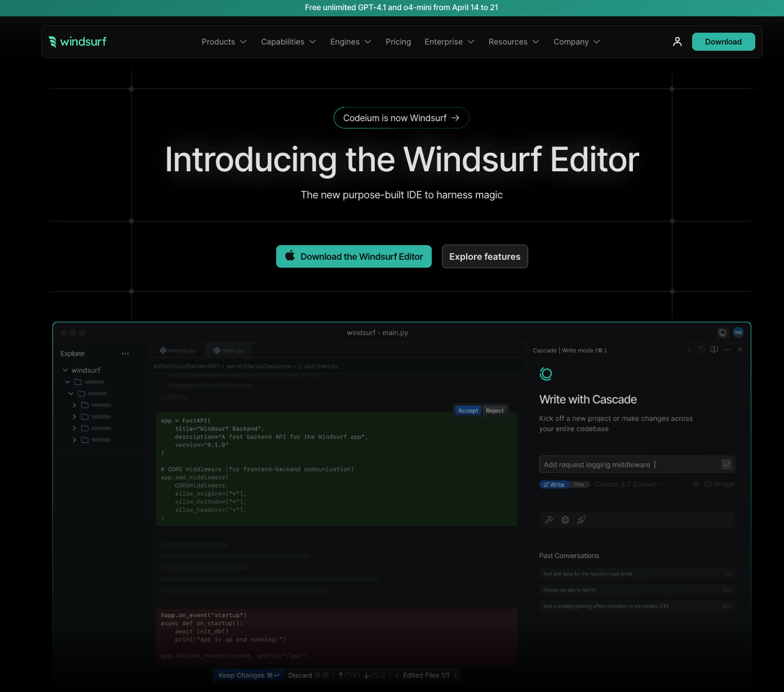The height and width of the screenshot is (692, 784).
Task: Click the YM user avatar in title bar
Action: [738, 332]
